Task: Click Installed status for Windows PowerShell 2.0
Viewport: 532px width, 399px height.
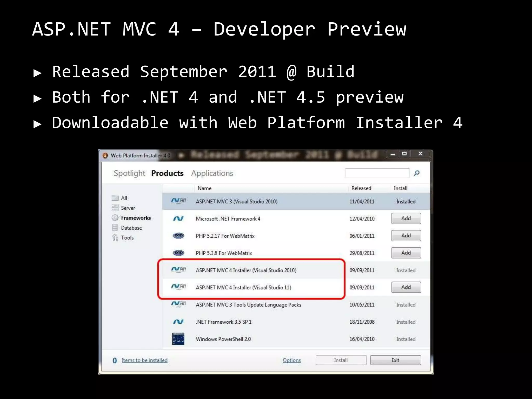Action: [406, 339]
